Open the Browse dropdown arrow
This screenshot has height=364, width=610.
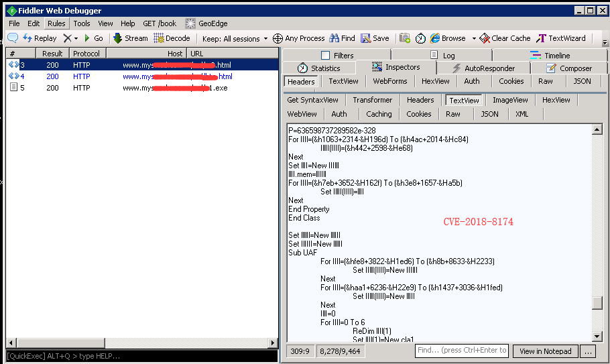point(474,38)
